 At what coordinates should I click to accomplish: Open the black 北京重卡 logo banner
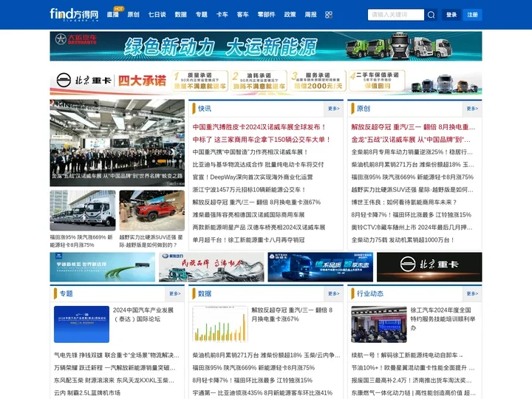(x=429, y=267)
